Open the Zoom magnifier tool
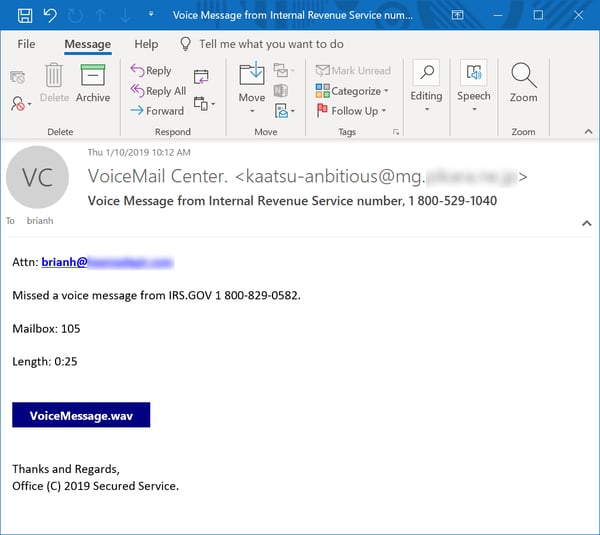Viewport: 600px width, 535px height. coord(523,82)
